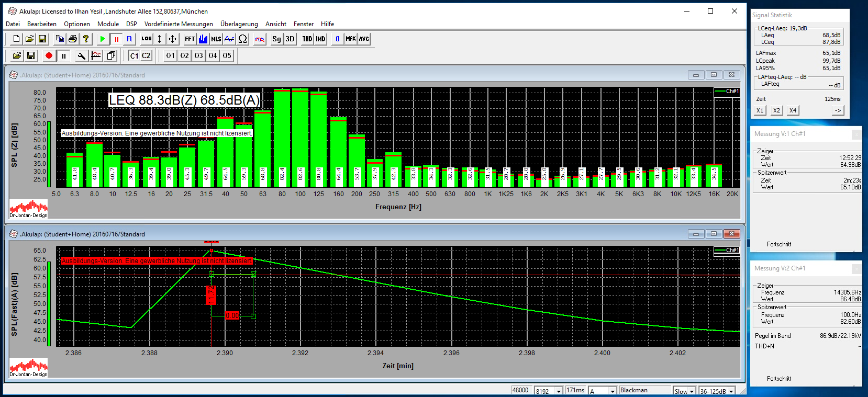Click the duplicate windows icon
This screenshot has height=397, width=868.
pyautogui.click(x=110, y=55)
